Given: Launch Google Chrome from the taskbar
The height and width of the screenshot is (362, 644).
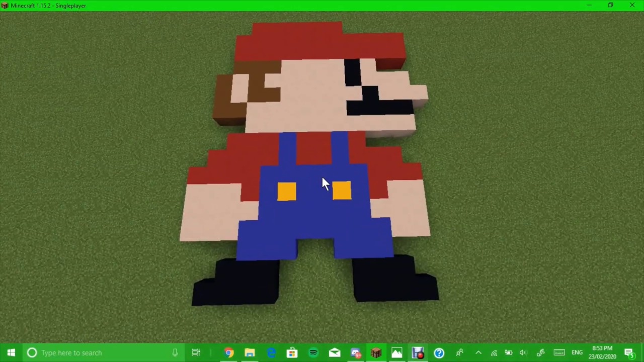Looking at the screenshot, I should coord(229,352).
